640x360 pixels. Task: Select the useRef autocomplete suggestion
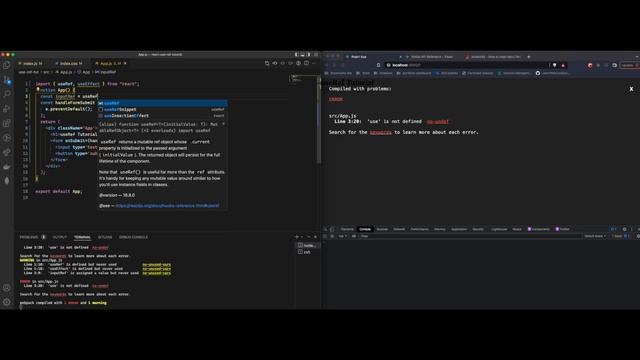(x=162, y=103)
